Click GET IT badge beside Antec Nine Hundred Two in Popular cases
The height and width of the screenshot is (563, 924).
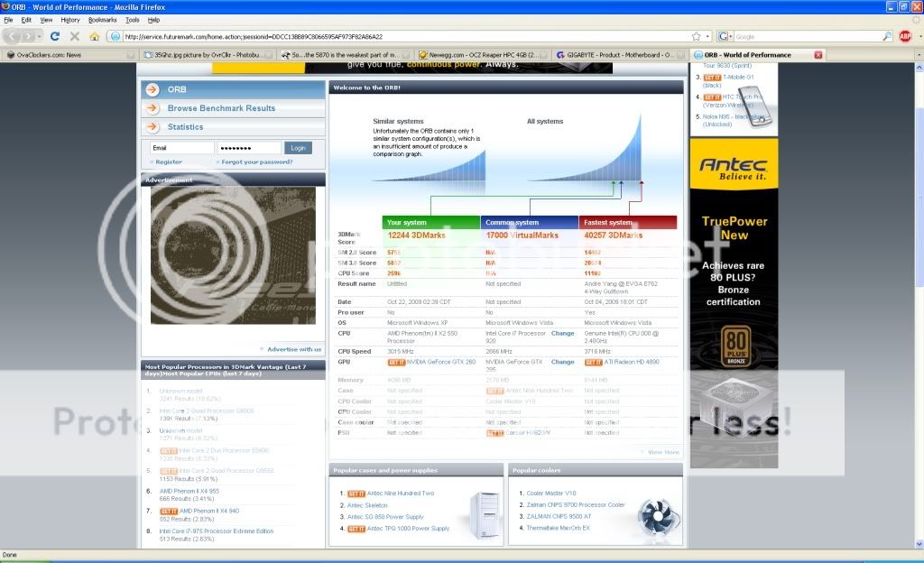[x=356, y=494]
